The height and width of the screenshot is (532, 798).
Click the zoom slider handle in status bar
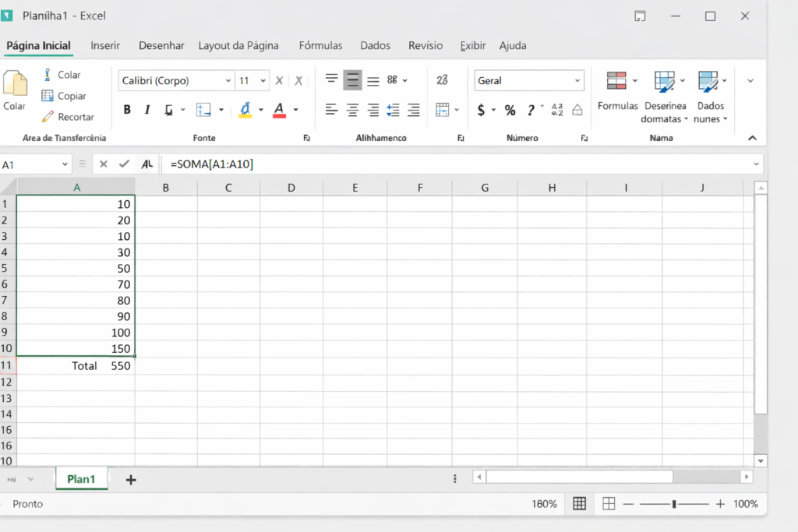click(x=674, y=504)
